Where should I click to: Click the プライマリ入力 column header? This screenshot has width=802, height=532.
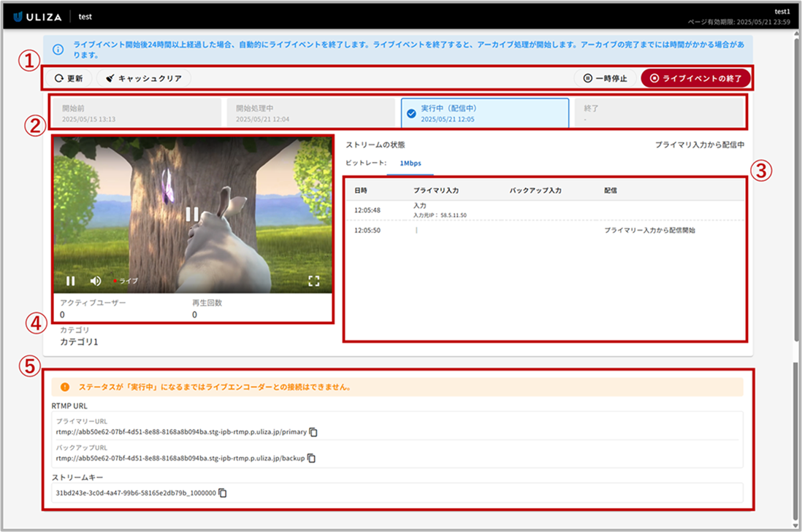pyautogui.click(x=436, y=190)
